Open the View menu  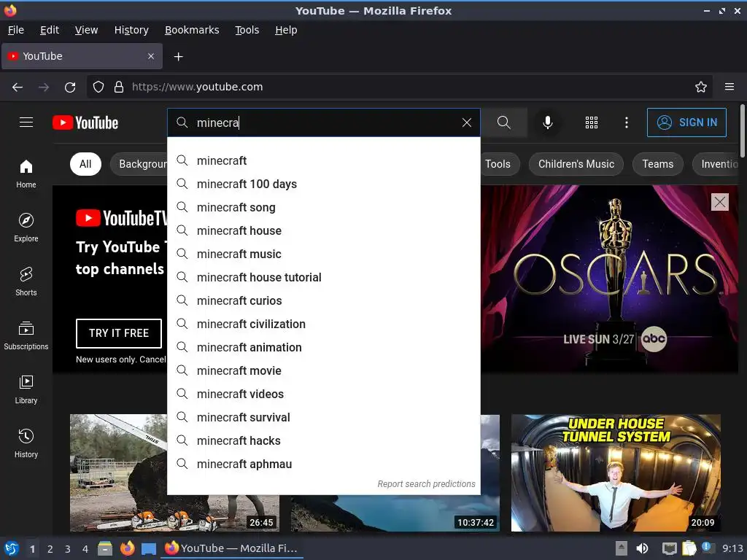tap(86, 30)
